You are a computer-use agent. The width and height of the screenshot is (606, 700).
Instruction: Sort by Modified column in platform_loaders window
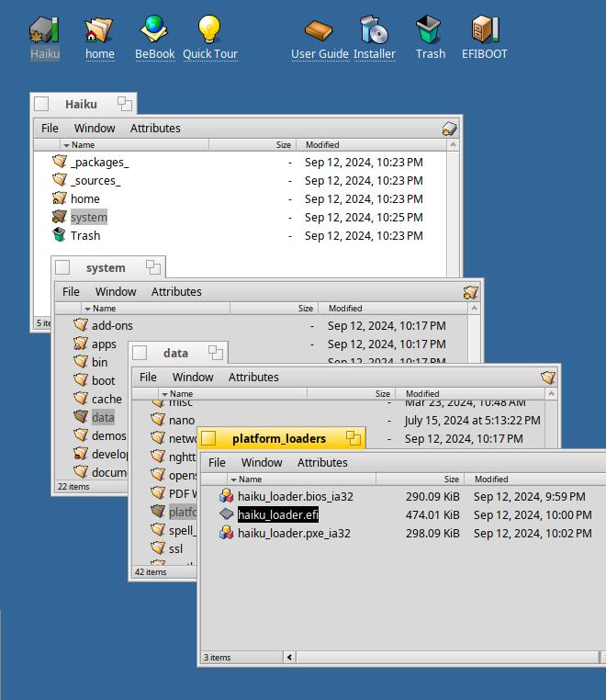(x=535, y=479)
